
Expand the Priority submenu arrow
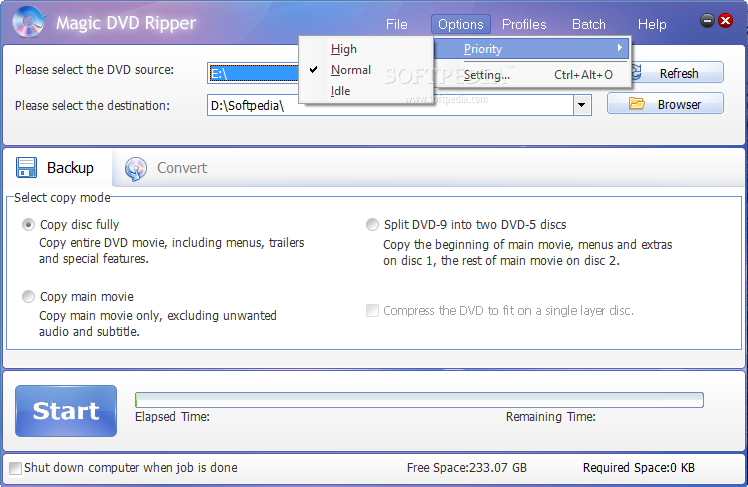pos(619,48)
